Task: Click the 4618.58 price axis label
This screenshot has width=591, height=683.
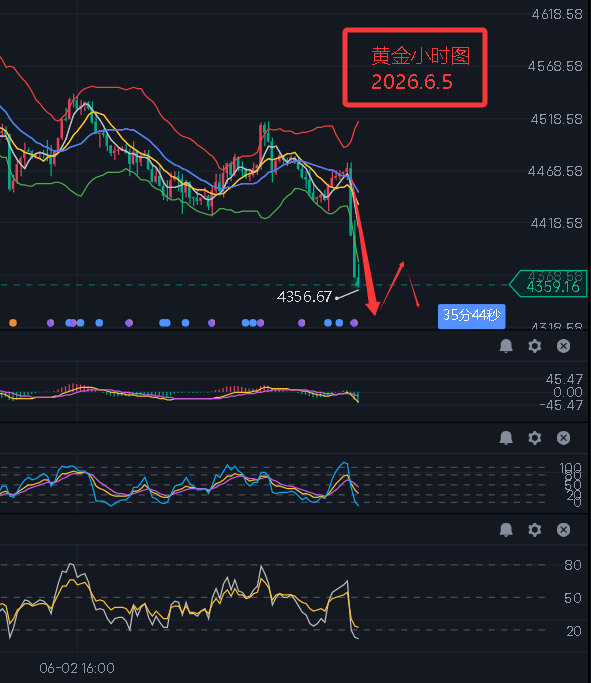Action: point(557,14)
